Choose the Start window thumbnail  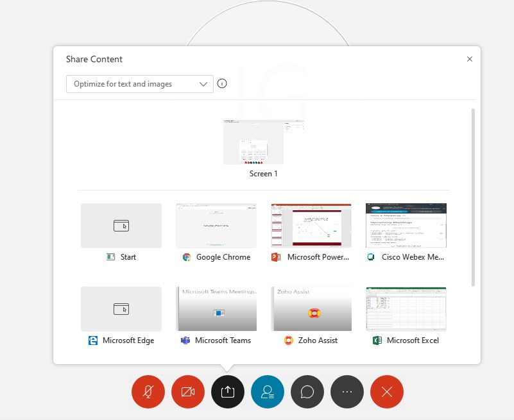121,226
